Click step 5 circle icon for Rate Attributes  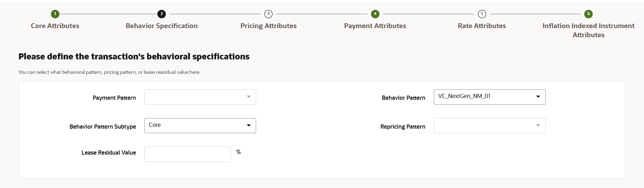coord(482,14)
